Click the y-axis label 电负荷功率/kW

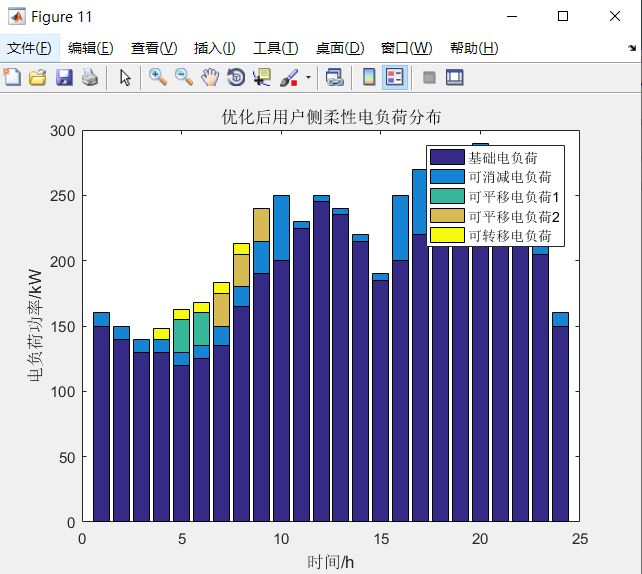click(35, 325)
